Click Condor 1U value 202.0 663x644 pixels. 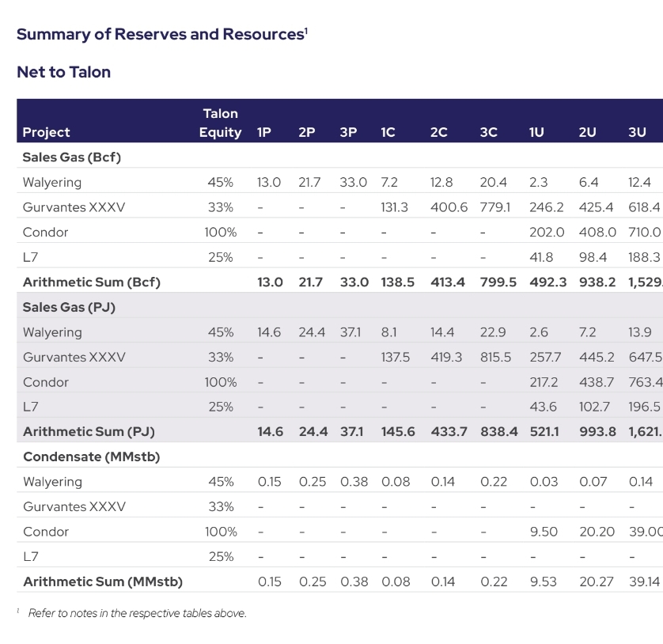547,232
